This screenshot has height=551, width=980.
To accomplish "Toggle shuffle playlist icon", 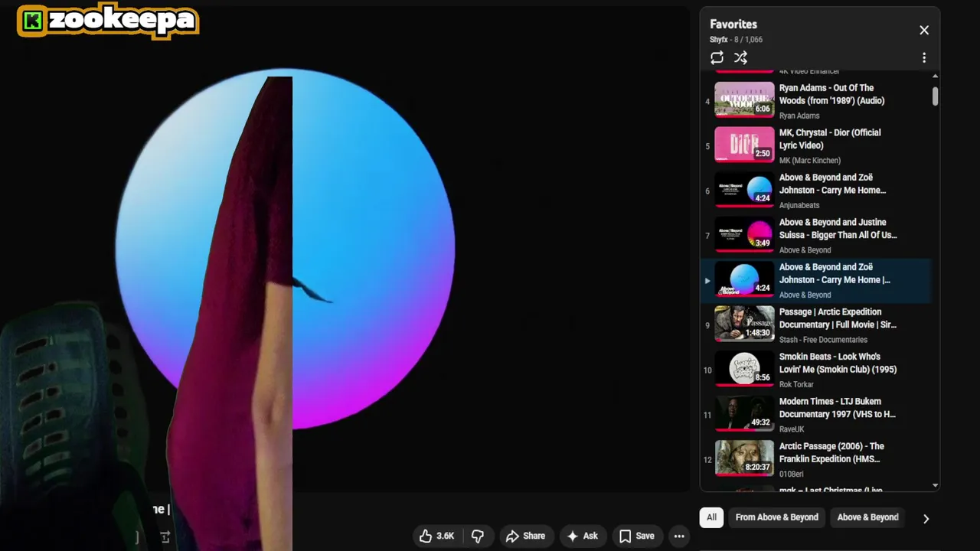I will click(x=740, y=57).
